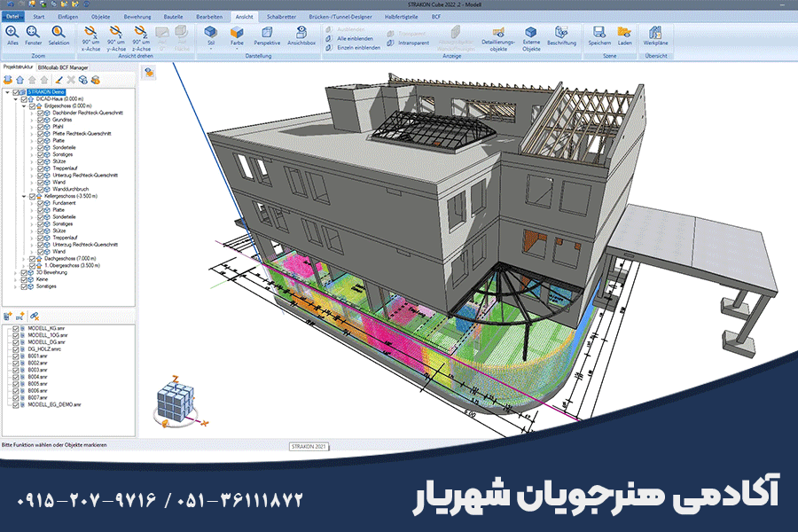Show Externe Objekte
The width and height of the screenshot is (798, 532).
coord(531,35)
